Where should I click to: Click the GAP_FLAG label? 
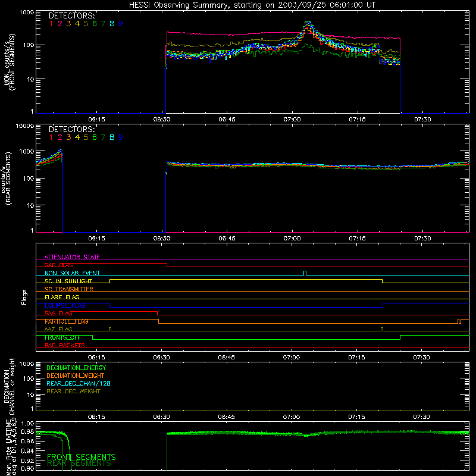click(58, 265)
